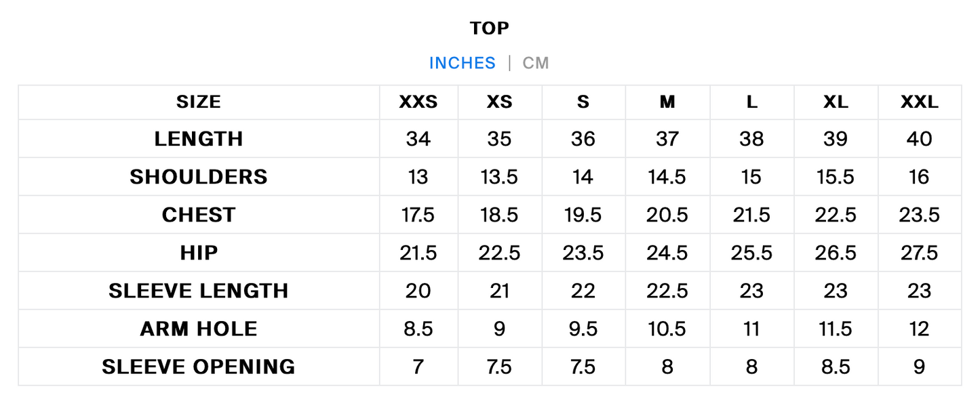Screen dimensions: 980x416
Task: Click the TOP heading
Action: point(490,28)
